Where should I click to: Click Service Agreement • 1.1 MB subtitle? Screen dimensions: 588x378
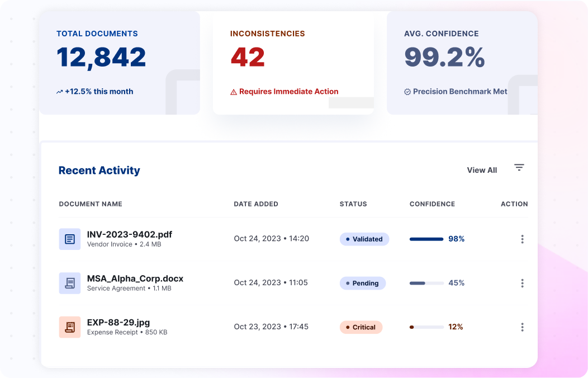tap(129, 289)
